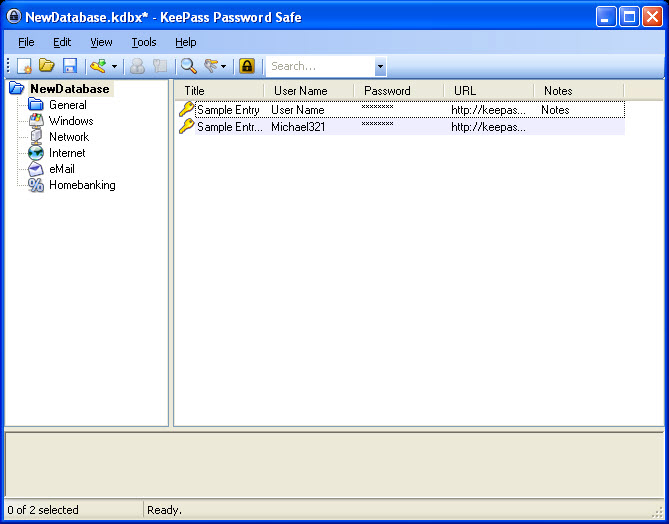Select the truncated 'Sample Entr...' title
The height and width of the screenshot is (524, 669).
tap(230, 127)
